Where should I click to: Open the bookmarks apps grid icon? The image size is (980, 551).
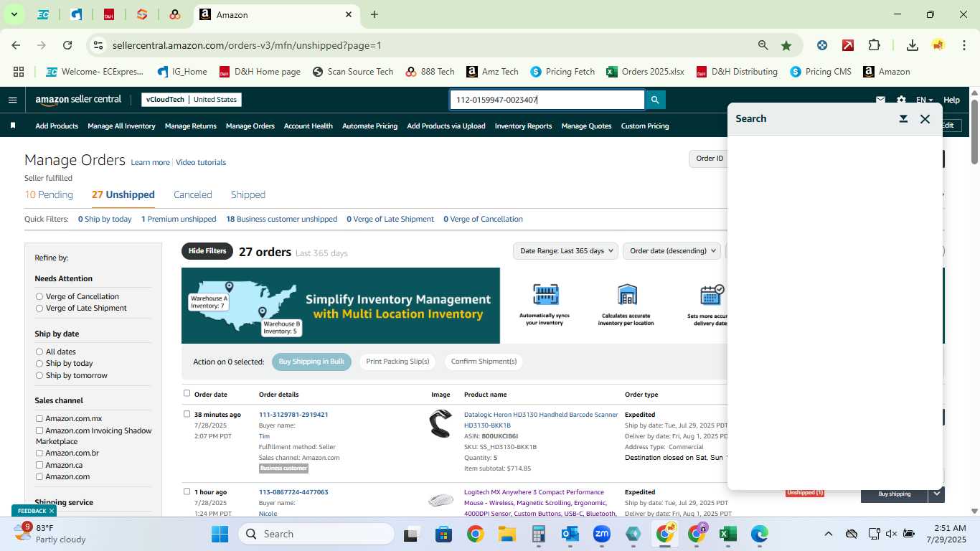[19, 72]
